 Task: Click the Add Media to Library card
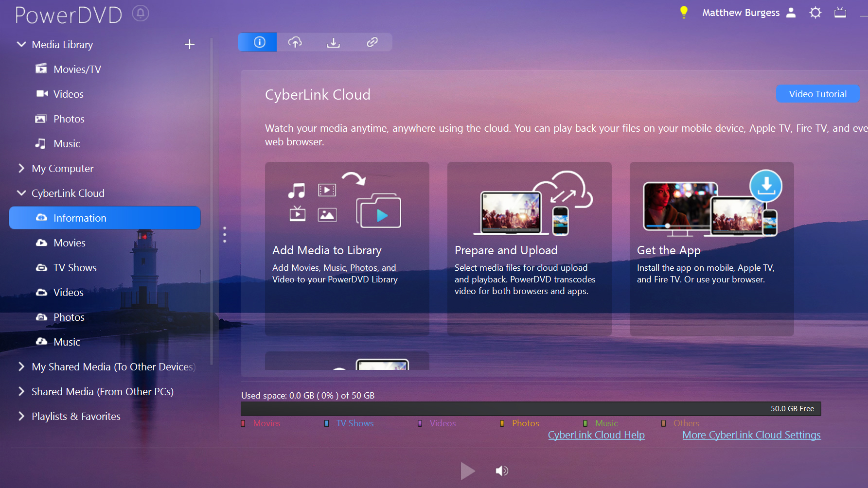tap(347, 249)
